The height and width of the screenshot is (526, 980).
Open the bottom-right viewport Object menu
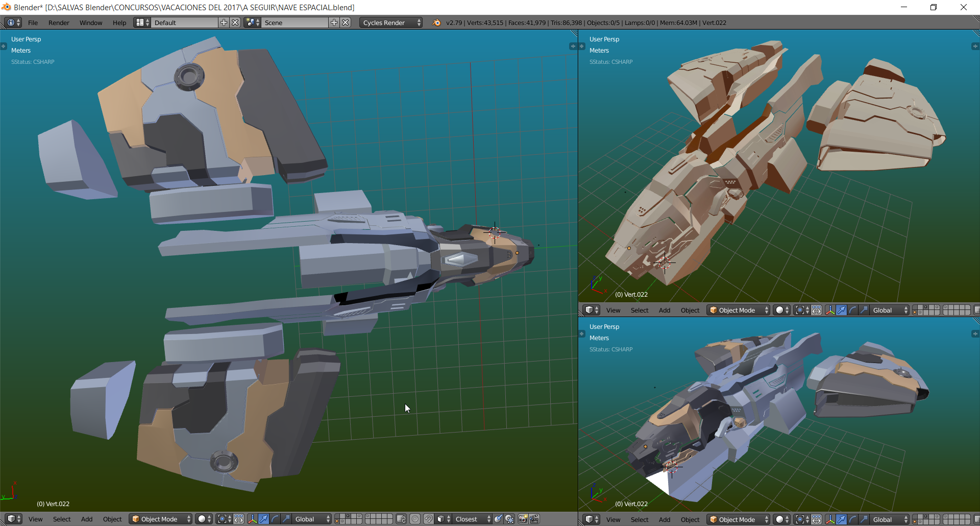pyautogui.click(x=690, y=519)
